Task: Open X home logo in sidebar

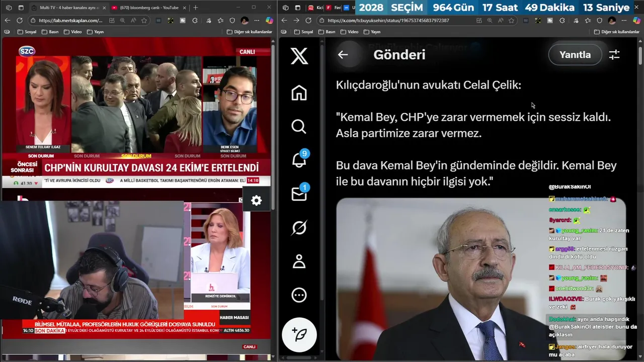Action: click(x=299, y=56)
